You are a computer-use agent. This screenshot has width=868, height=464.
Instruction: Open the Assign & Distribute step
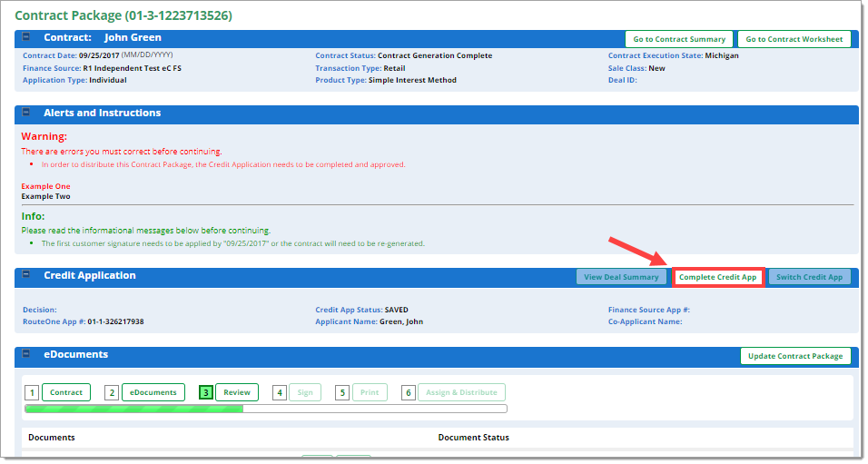click(461, 392)
